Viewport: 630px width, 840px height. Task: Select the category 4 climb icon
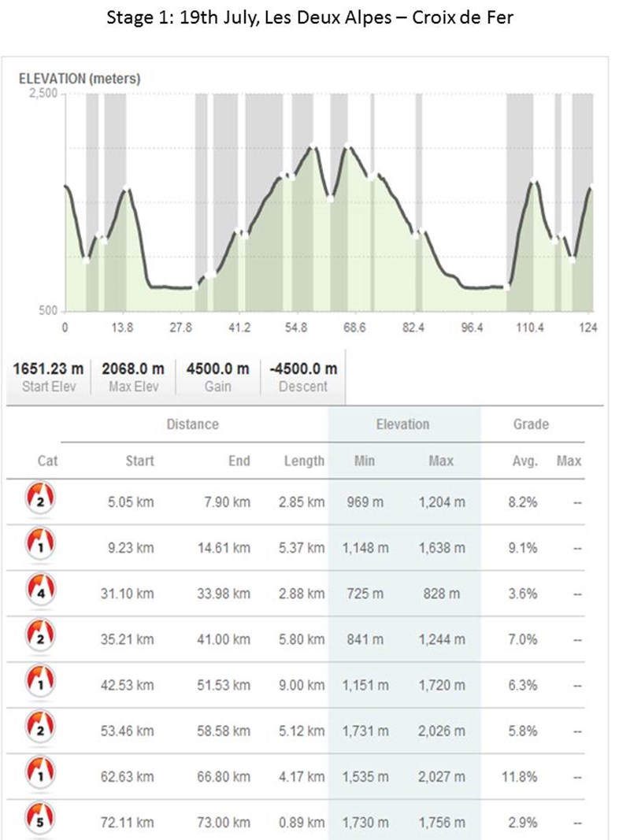[40, 590]
